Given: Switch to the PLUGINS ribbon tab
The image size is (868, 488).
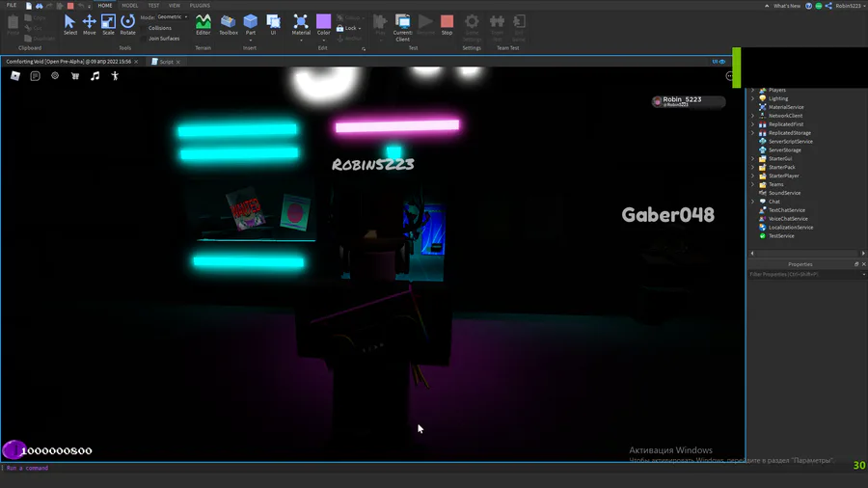Looking at the screenshot, I should [x=200, y=6].
